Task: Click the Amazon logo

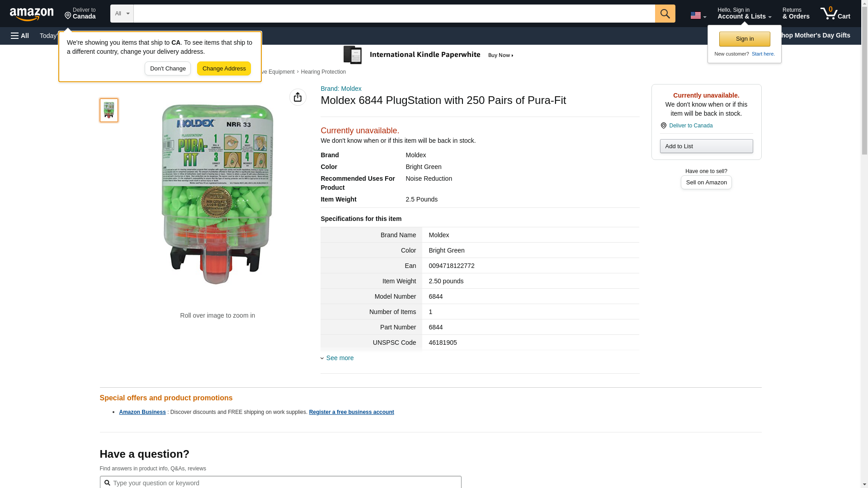Action: pos(32,14)
